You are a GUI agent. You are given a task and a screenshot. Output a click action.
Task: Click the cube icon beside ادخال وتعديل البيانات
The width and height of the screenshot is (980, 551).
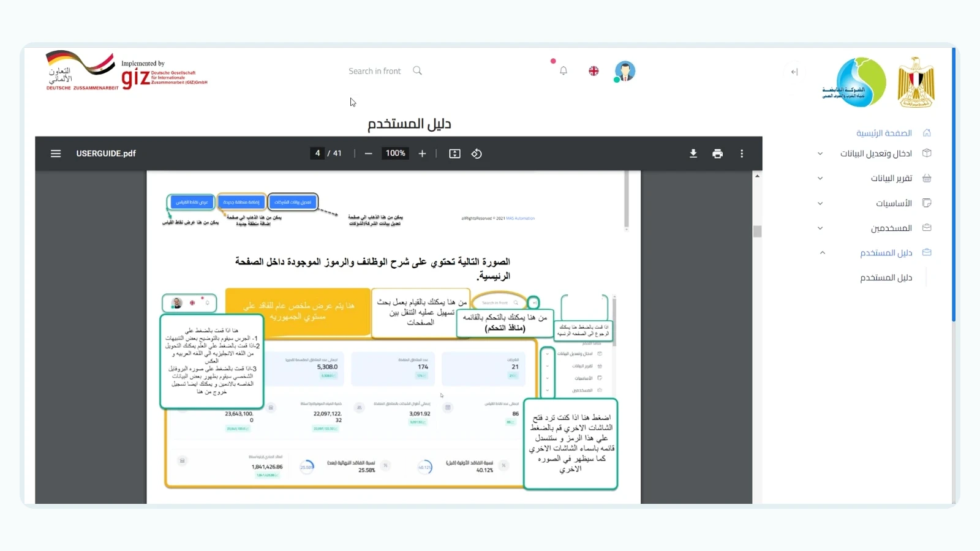pos(927,153)
